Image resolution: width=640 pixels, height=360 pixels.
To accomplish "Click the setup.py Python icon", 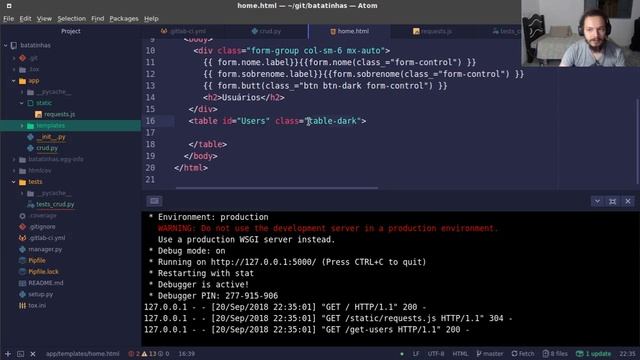I will (x=22, y=294).
